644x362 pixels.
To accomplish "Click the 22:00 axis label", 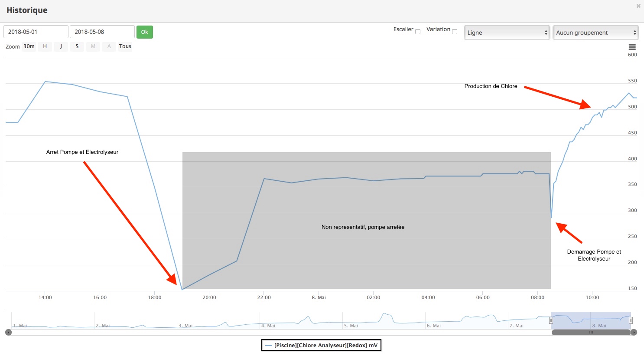I will [264, 297].
